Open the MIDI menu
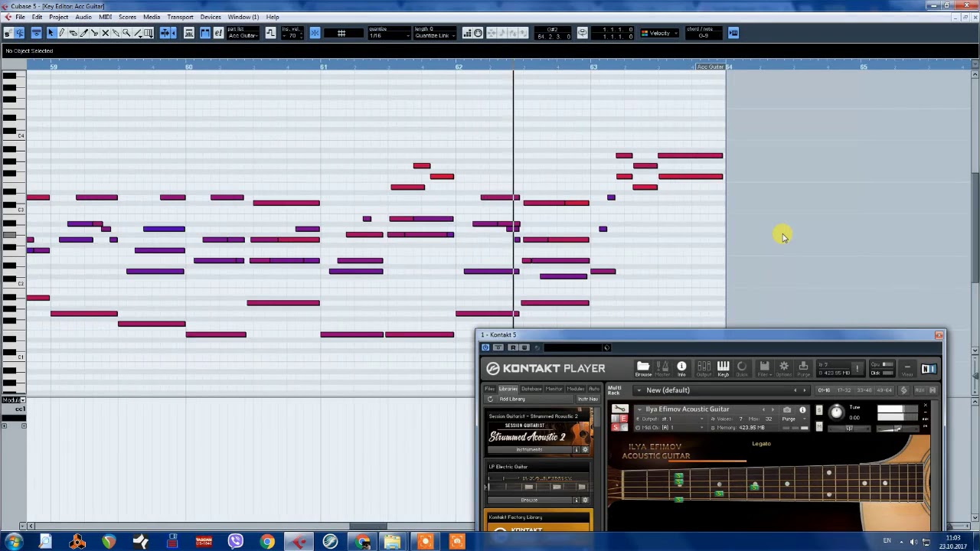This screenshot has height=551, width=980. pos(105,17)
